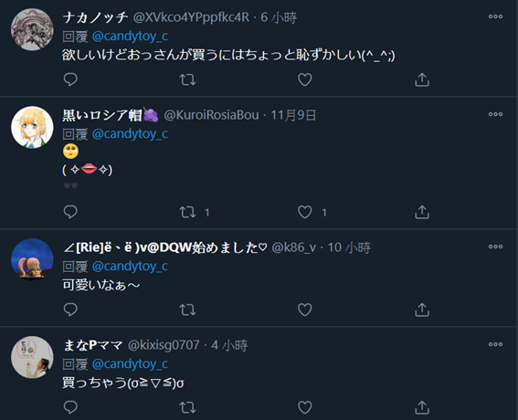518x420 pixels.
Task: Like the 可愛いなぁ〜 tweet
Action: (304, 310)
